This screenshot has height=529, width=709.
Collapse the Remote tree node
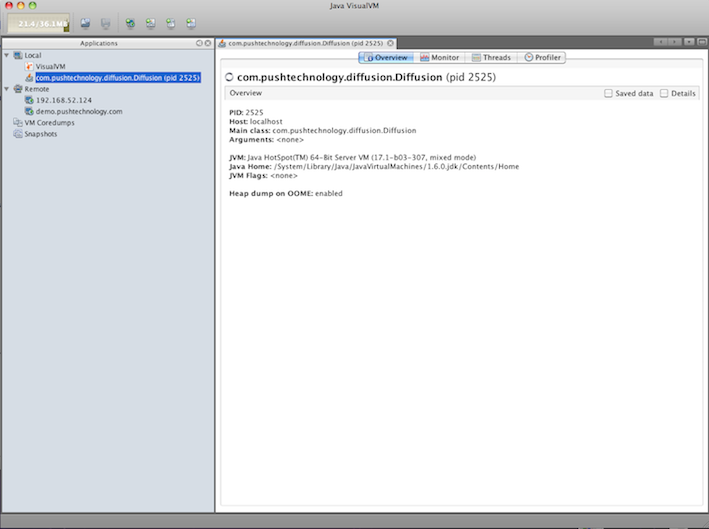pyautogui.click(x=6, y=89)
